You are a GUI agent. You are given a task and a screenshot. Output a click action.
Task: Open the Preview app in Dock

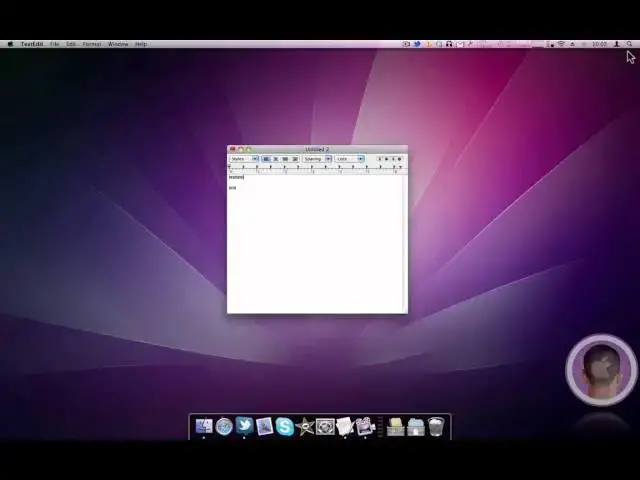264,427
